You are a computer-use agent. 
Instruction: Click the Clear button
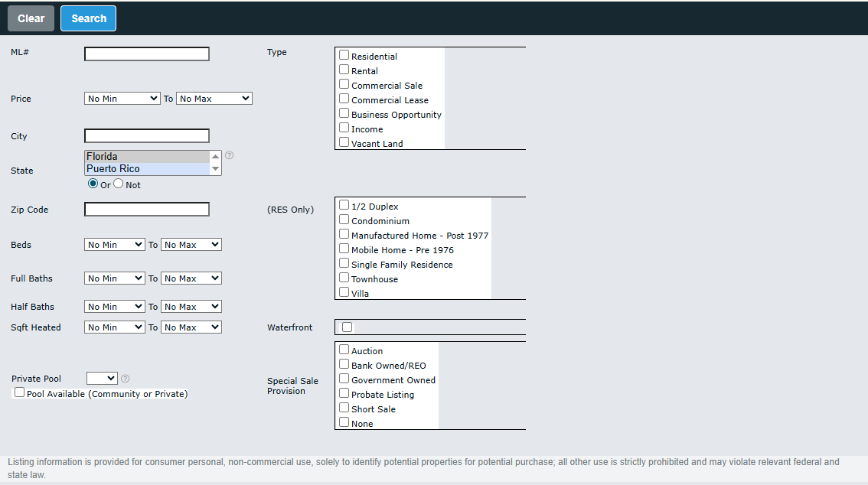31,18
